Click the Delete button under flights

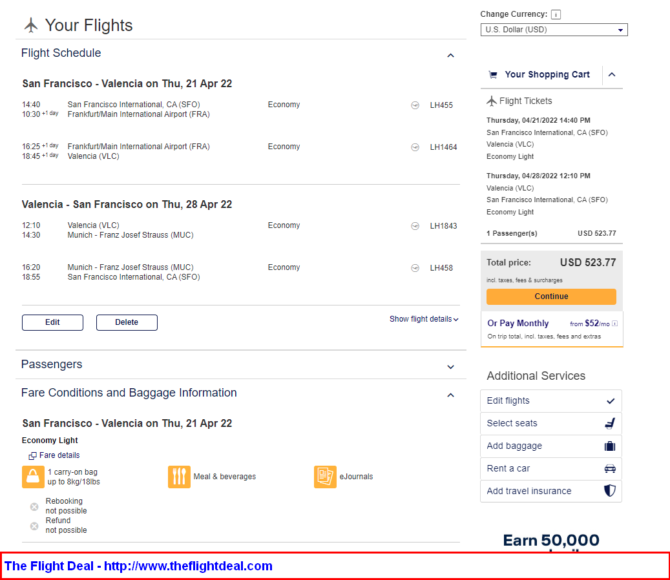(x=126, y=322)
